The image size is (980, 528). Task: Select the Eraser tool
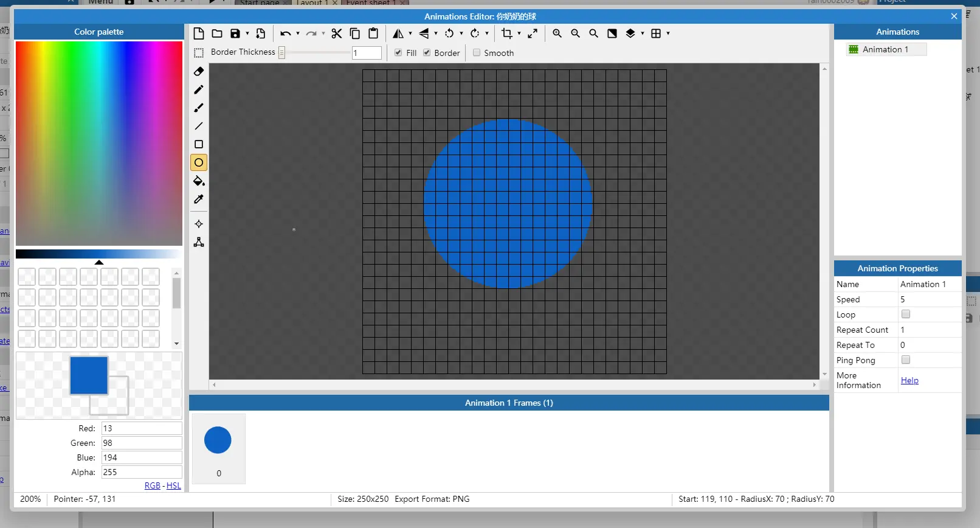click(x=199, y=71)
